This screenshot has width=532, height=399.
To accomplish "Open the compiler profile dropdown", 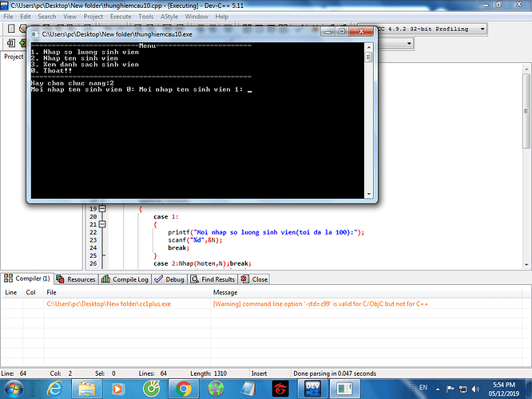I will click(x=483, y=29).
